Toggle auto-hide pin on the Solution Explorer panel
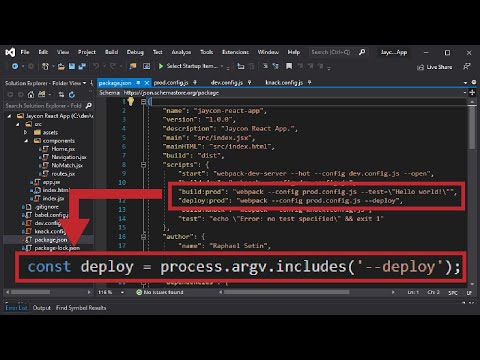480x360 pixels. [92, 83]
